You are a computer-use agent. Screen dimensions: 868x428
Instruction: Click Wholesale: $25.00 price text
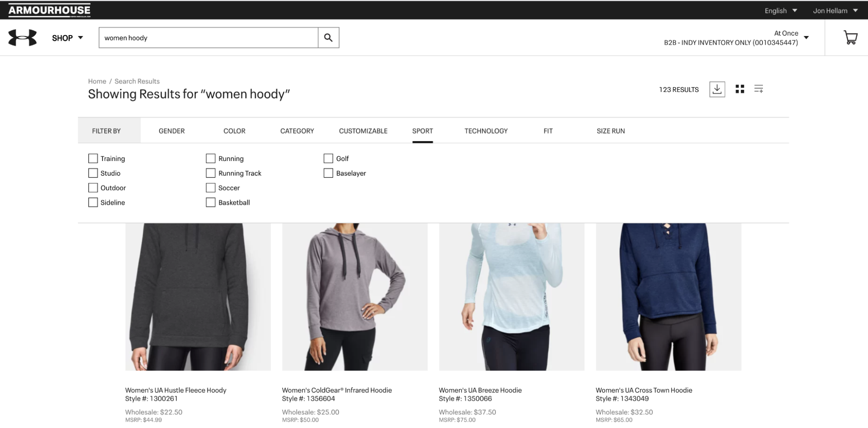[x=310, y=412]
